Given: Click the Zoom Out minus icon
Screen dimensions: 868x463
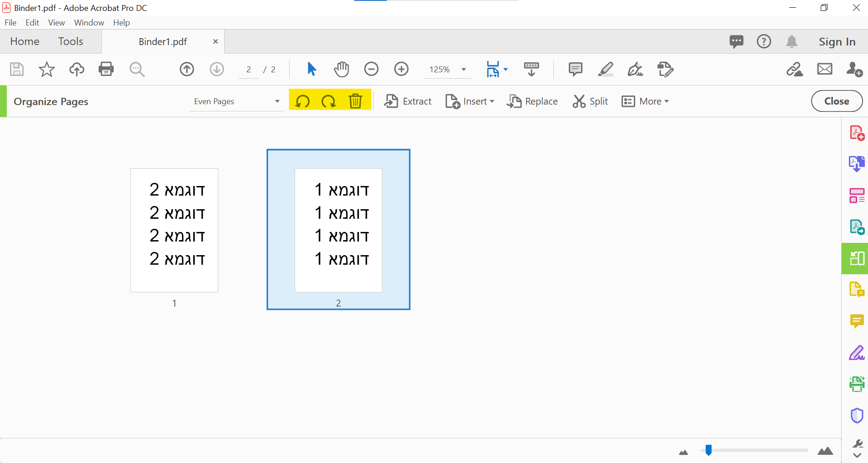Looking at the screenshot, I should [371, 69].
